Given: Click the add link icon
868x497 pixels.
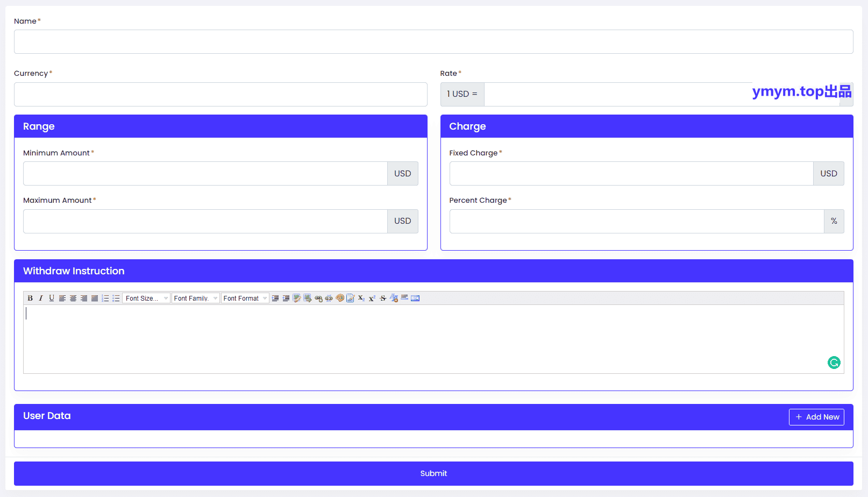Looking at the screenshot, I should (x=318, y=298).
